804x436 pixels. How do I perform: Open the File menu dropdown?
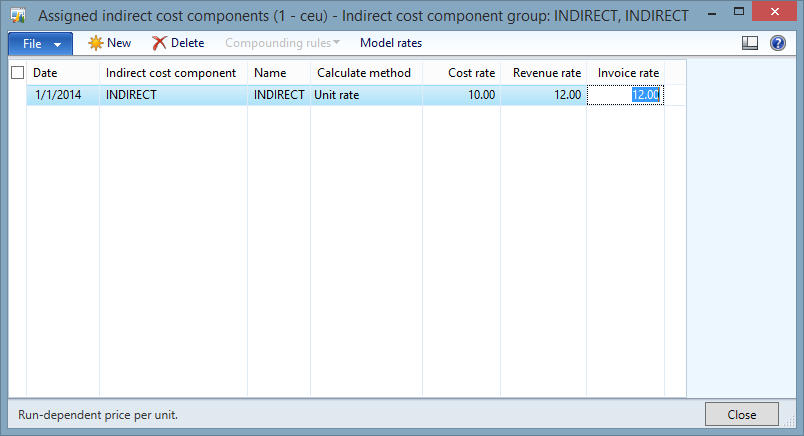pos(40,44)
